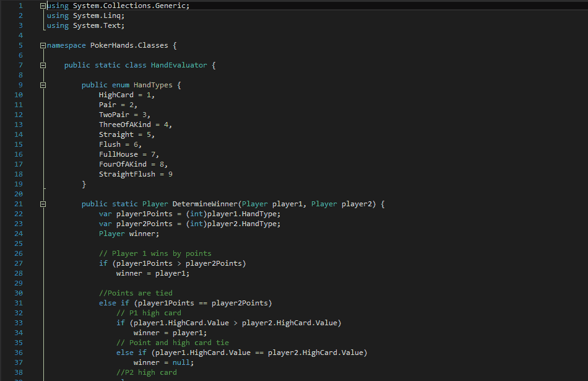
Task: Collapse the using directives block
Action: (x=43, y=5)
